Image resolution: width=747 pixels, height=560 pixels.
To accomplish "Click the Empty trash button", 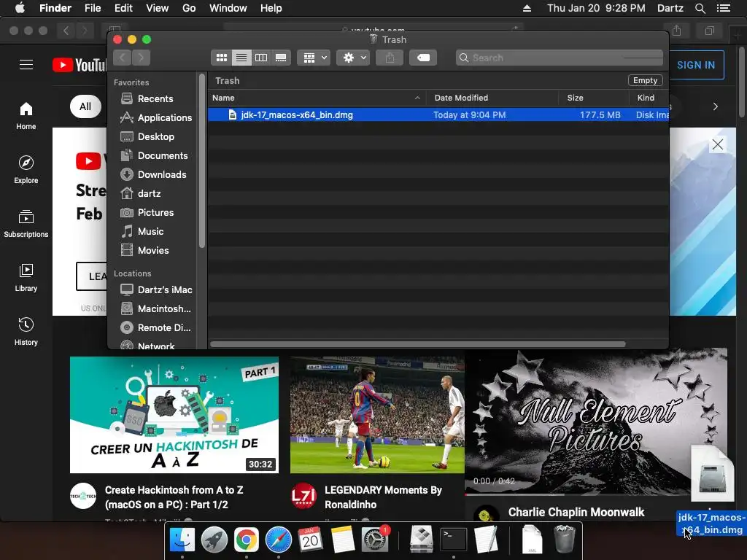I will (x=645, y=80).
